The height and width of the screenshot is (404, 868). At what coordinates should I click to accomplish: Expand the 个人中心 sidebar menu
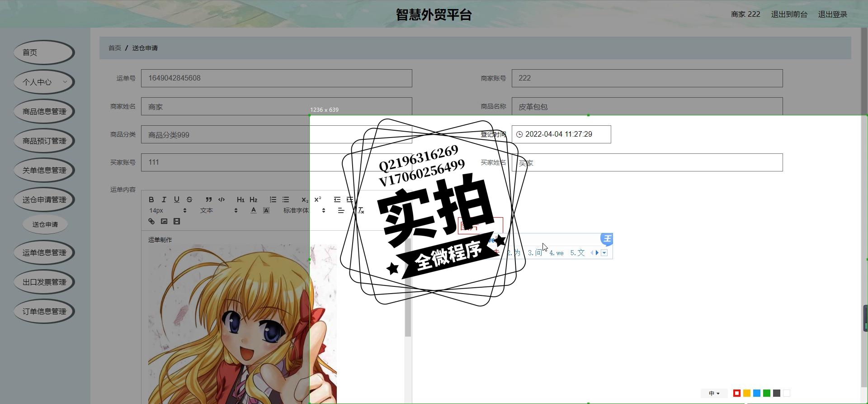pos(44,82)
